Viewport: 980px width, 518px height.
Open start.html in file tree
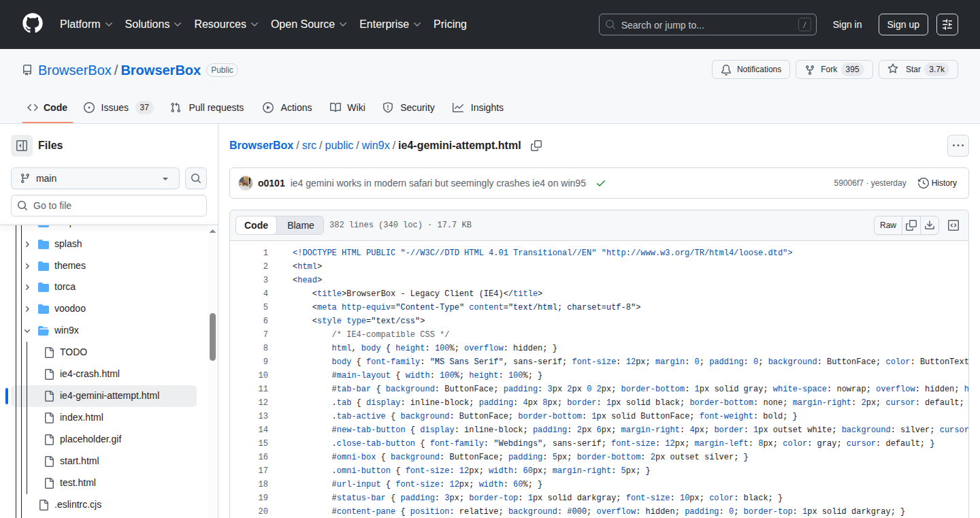[80, 461]
